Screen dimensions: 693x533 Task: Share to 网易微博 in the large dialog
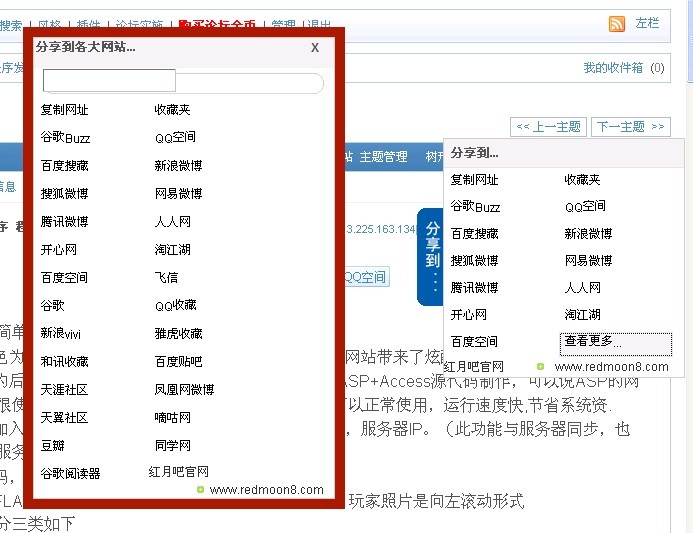tap(178, 194)
